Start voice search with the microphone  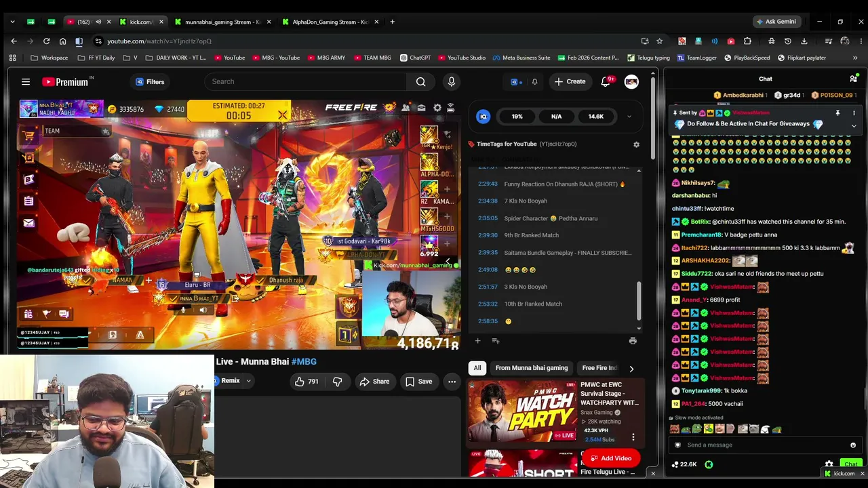pyautogui.click(x=452, y=82)
